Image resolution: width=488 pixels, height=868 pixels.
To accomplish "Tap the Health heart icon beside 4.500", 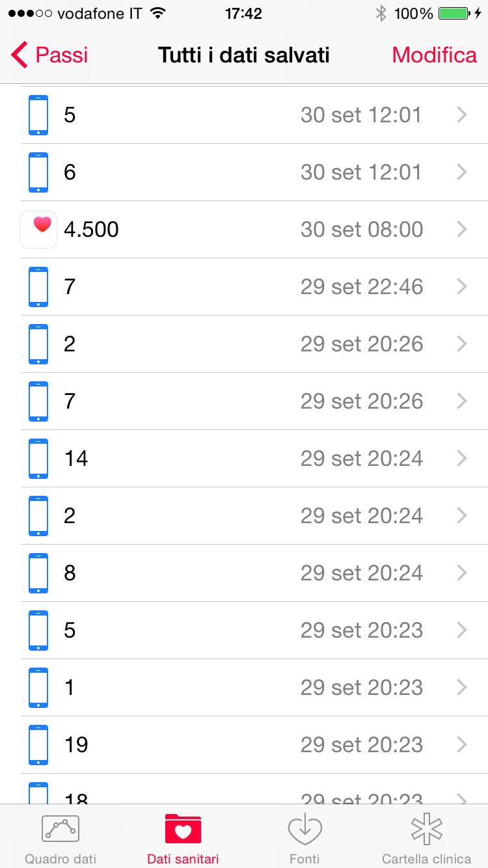I will 39,229.
